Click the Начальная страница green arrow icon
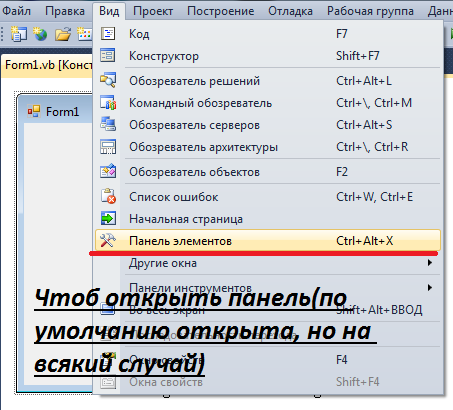Screen dimensions: 453x410 (108, 219)
